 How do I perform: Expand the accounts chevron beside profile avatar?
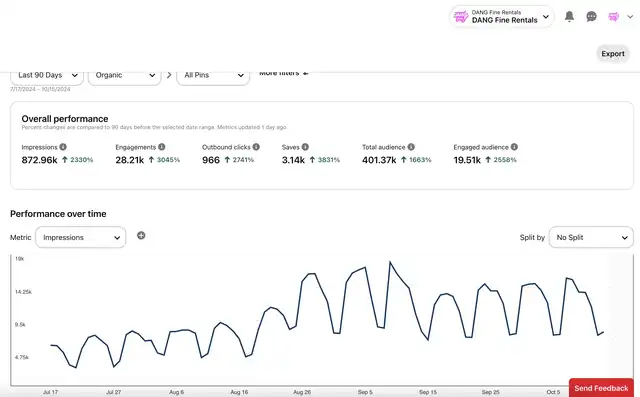(630, 17)
